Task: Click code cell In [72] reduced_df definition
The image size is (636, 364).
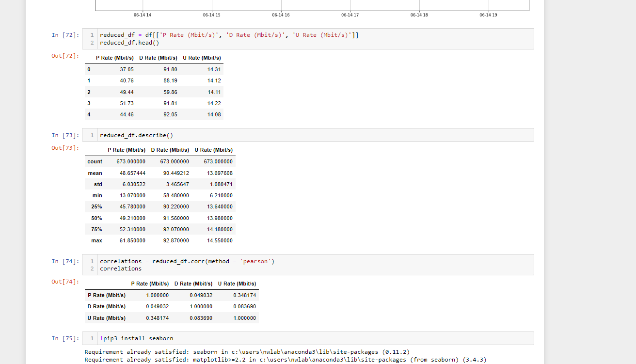Action: coord(308,39)
